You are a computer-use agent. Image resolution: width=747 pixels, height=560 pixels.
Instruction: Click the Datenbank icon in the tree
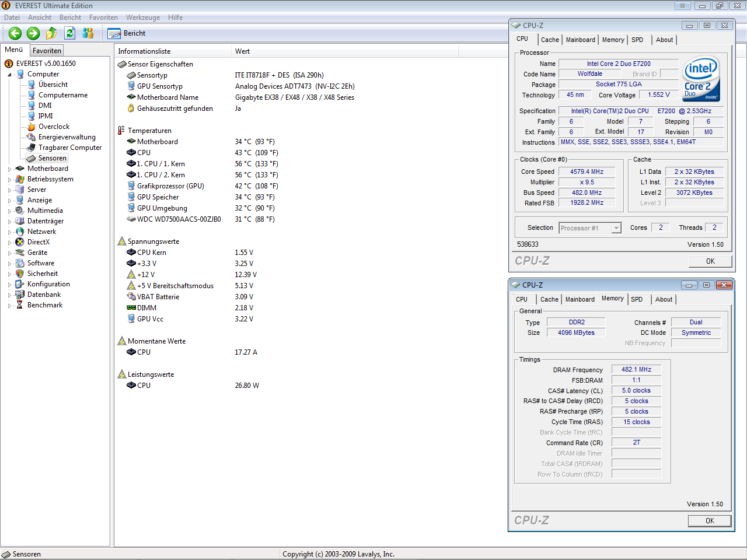(20, 295)
